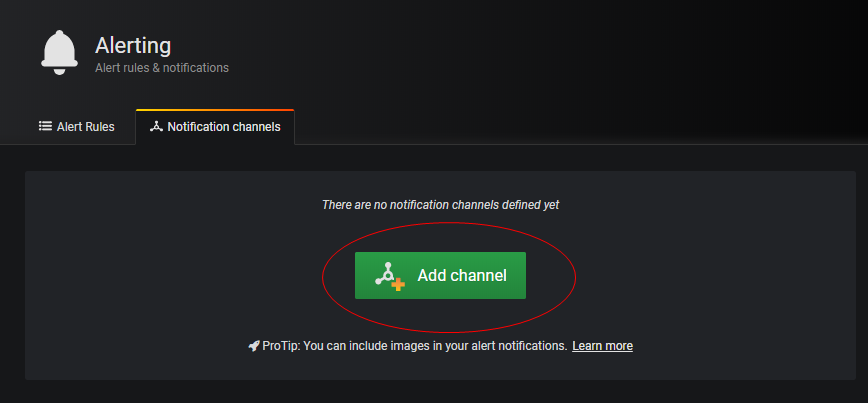Click the ProTip text about alert images
The height and width of the screenshot is (403, 868).
(x=415, y=346)
